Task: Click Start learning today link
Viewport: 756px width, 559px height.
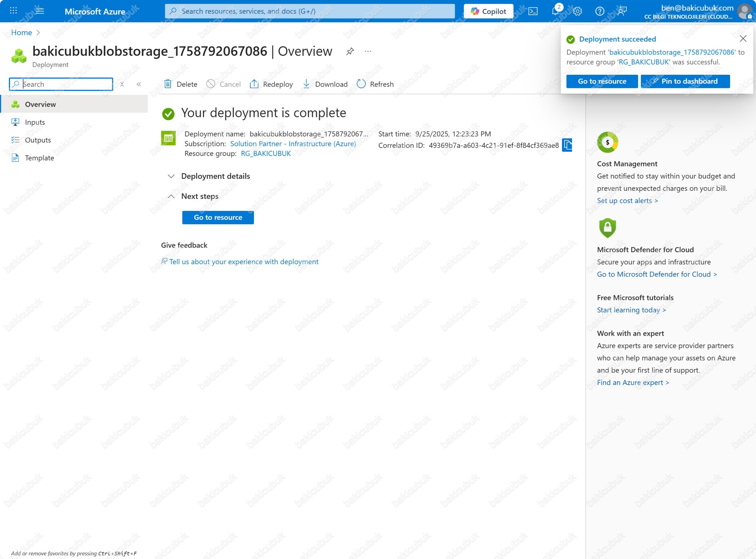Action: point(631,310)
